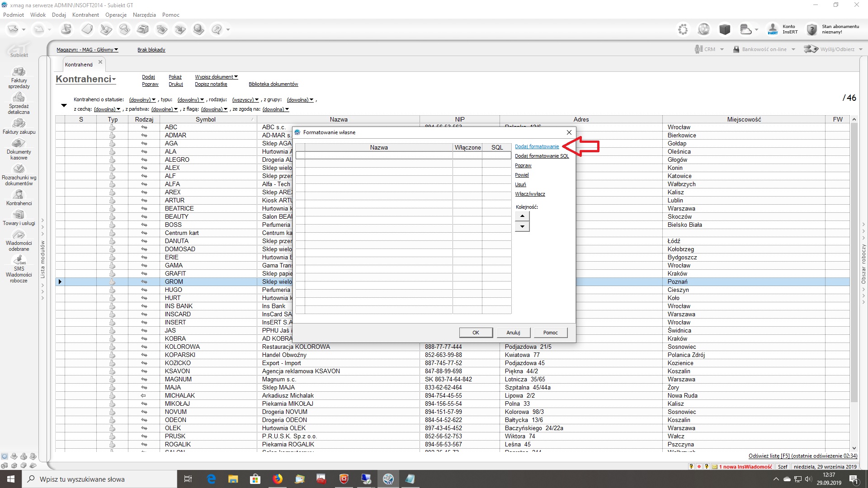Sort by Miejscowość column header
Viewport: 868px width, 488px height.
744,119
